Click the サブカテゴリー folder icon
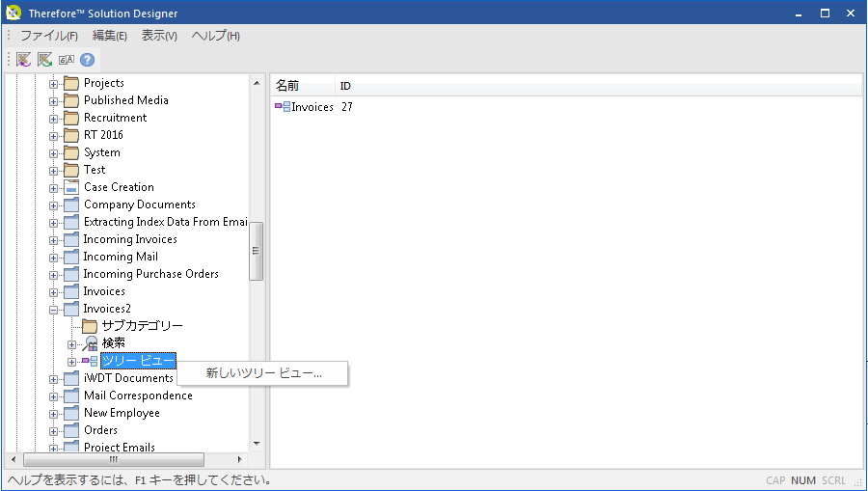 pos(89,326)
